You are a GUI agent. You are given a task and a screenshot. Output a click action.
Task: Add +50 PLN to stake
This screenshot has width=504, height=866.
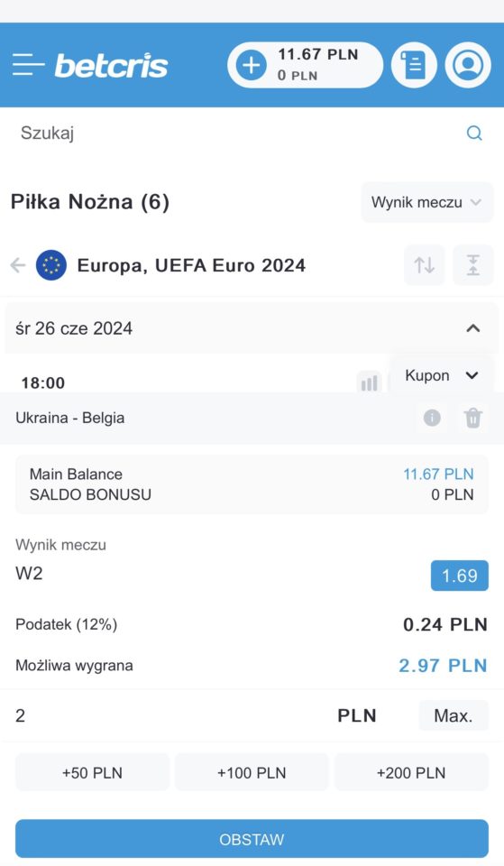92,773
